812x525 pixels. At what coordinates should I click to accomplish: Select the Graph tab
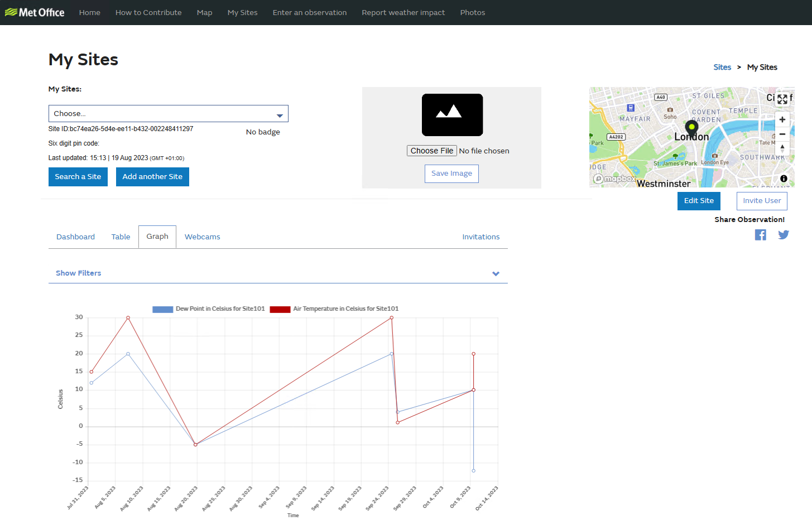pyautogui.click(x=157, y=237)
